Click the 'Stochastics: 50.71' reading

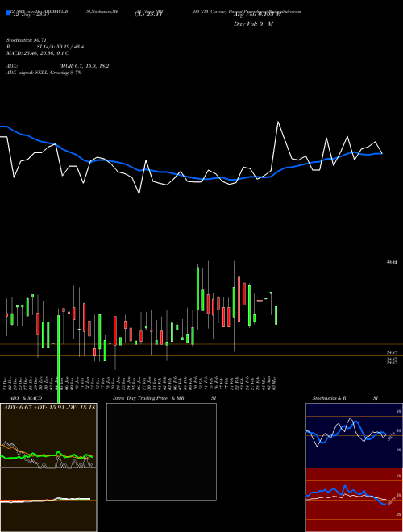27,40
